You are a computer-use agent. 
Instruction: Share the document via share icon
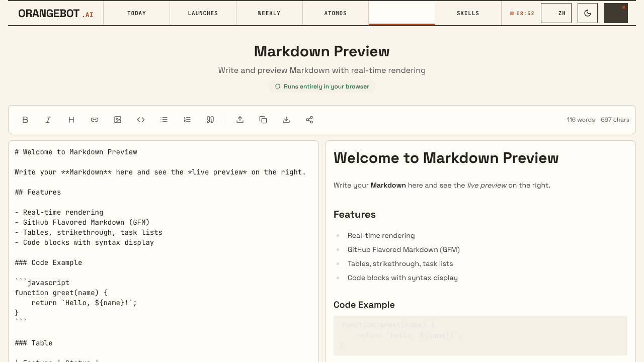tap(309, 120)
